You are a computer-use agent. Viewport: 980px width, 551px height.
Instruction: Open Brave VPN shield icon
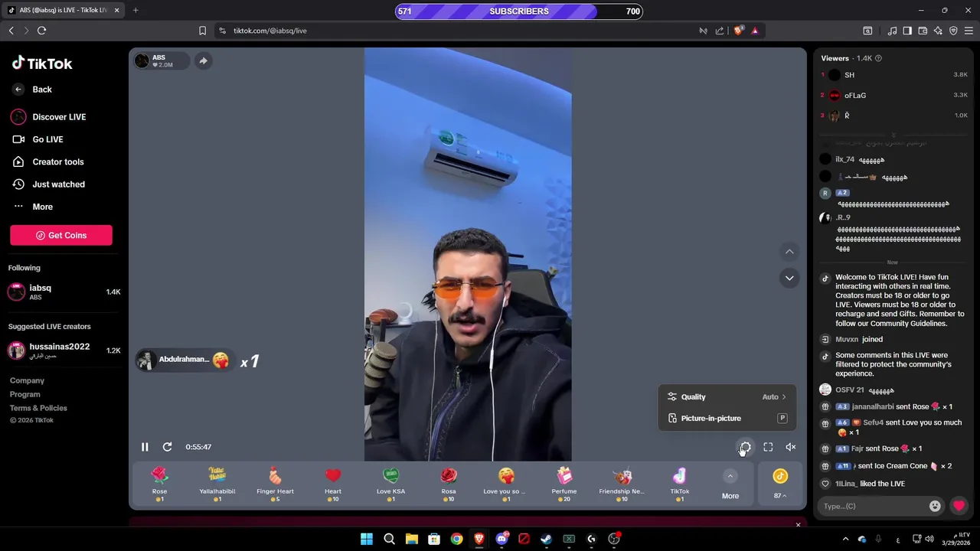[x=953, y=31]
